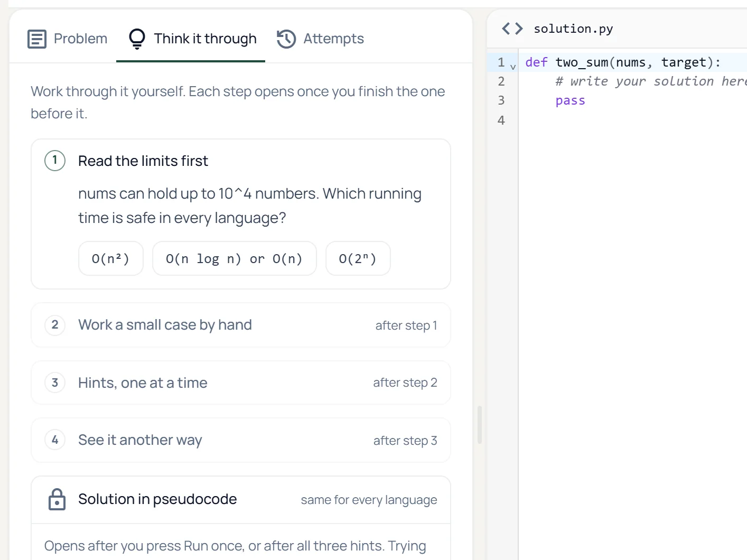The image size is (747, 560).
Task: Click 'after step 2' label
Action: tap(405, 382)
